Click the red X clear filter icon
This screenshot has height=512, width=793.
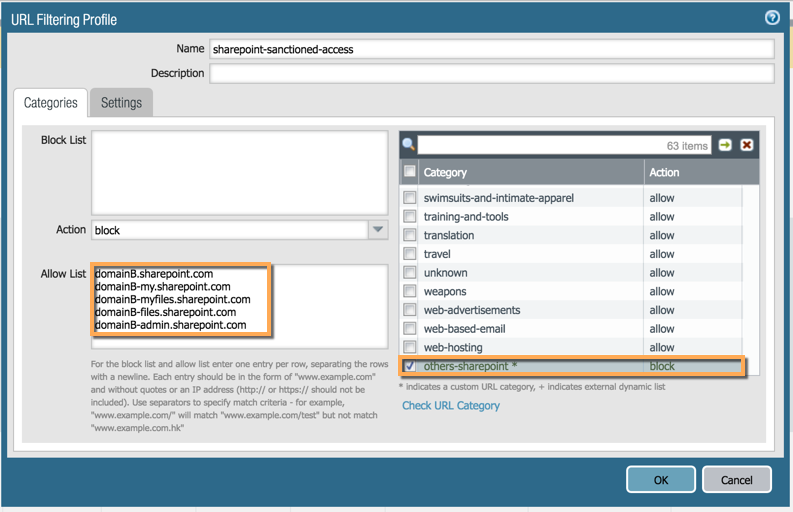[746, 145]
